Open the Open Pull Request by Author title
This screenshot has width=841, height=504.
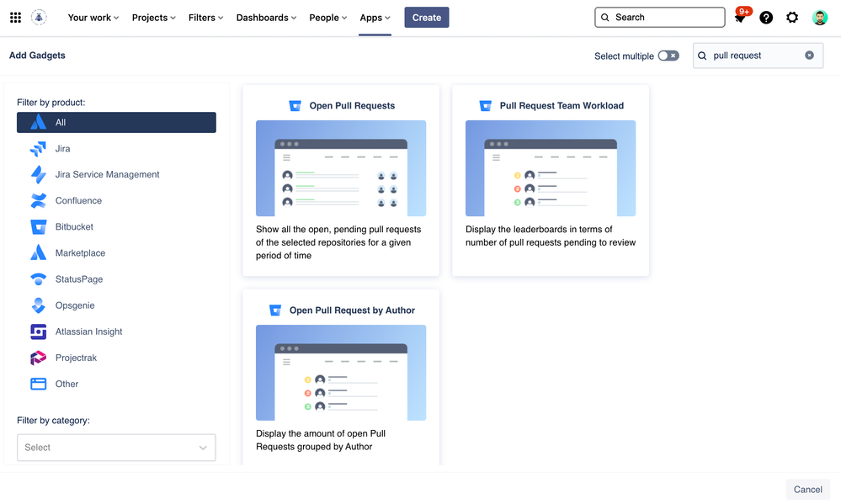[x=352, y=310]
